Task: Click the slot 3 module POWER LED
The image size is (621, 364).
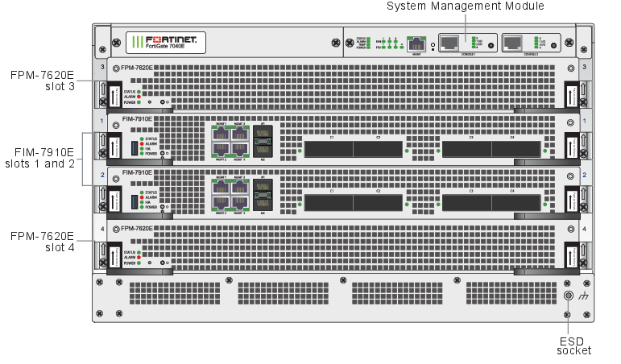Action: pos(139,101)
